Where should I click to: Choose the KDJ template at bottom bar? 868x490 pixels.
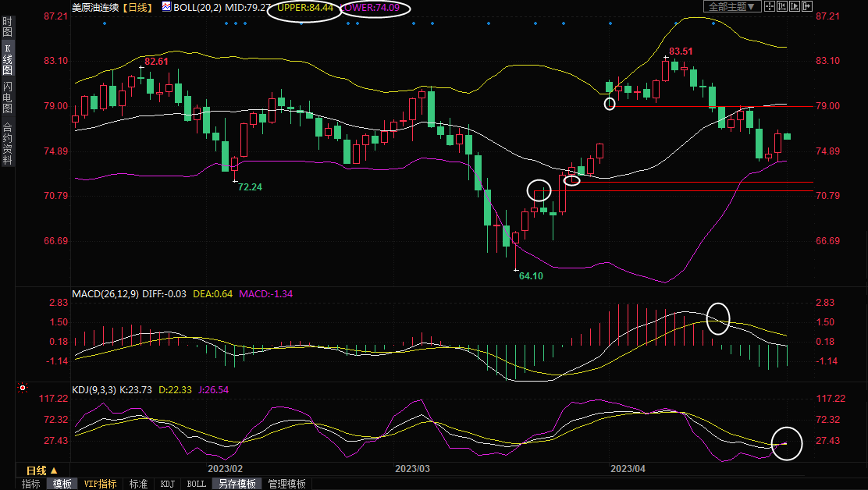pyautogui.click(x=167, y=484)
